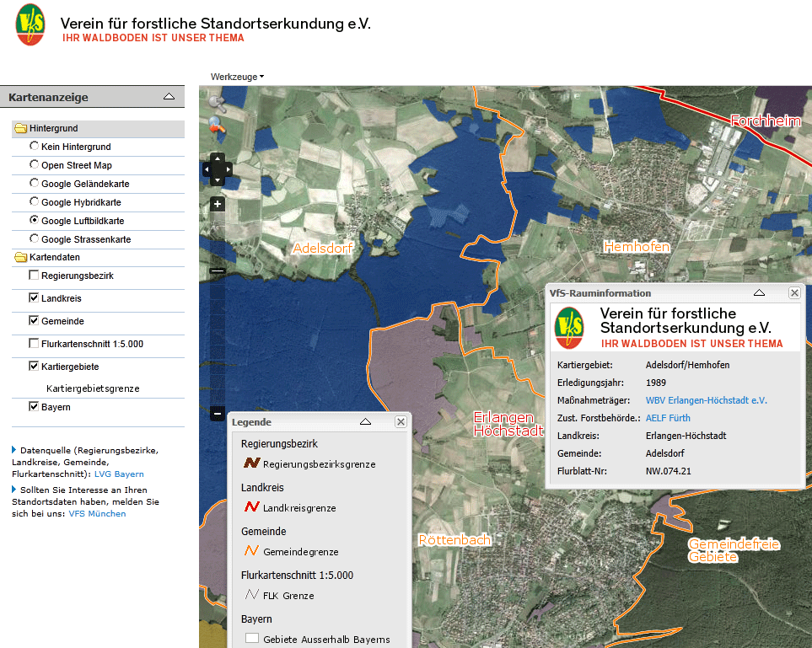Click the Gemeindegrenze legend symbol
Screen dimensions: 812x648
click(x=251, y=551)
